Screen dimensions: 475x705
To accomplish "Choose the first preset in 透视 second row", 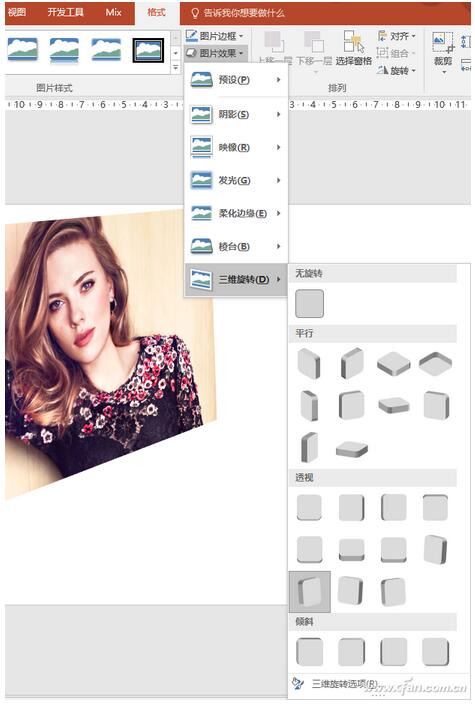I will (309, 549).
